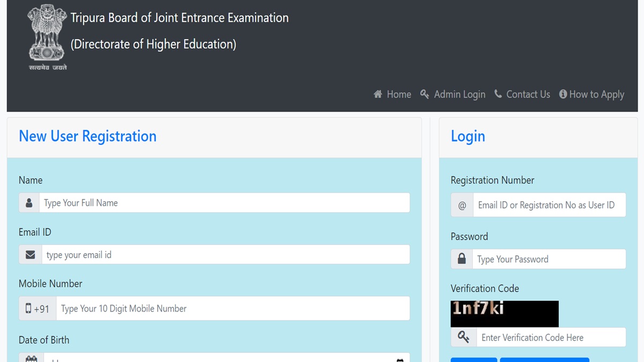Focus the 10 Digit Mobile Number field

point(233,308)
